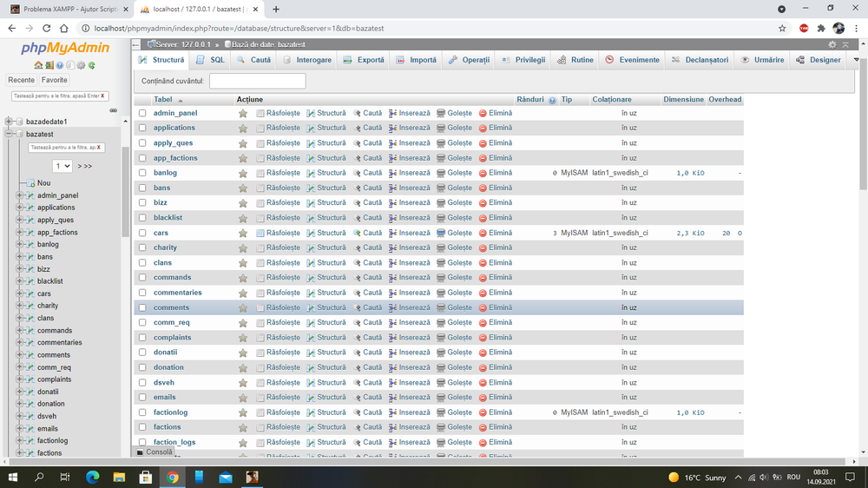Reload navigation panel green arrow icon
This screenshot has width=868, height=488.
pos(92,65)
